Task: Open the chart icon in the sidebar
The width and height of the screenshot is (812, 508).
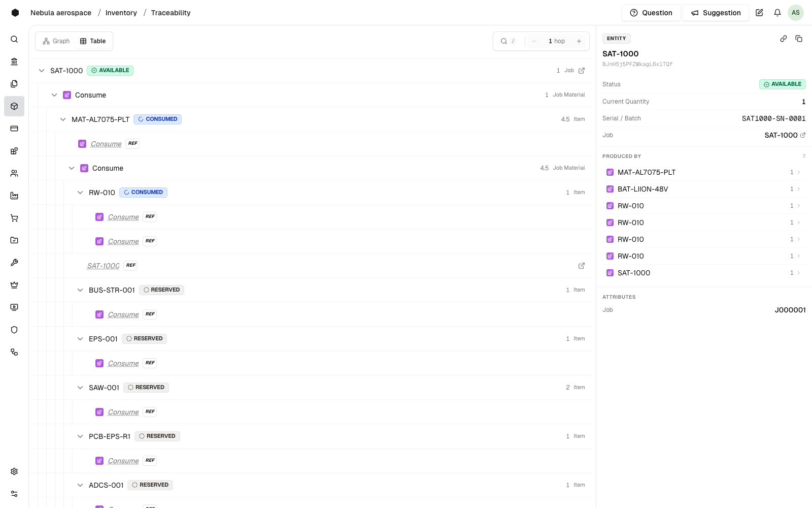Action: (14, 196)
